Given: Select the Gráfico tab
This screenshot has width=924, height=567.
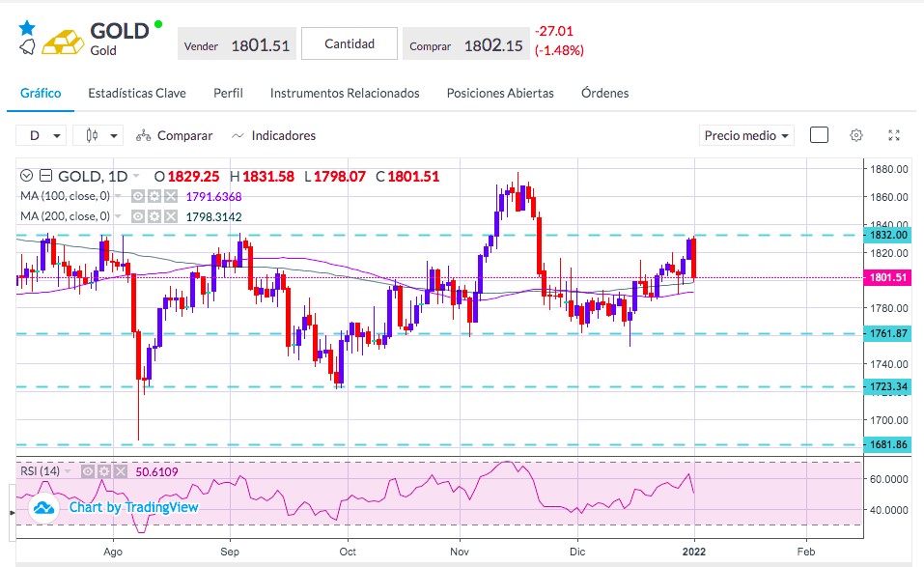Looking at the screenshot, I should [41, 93].
